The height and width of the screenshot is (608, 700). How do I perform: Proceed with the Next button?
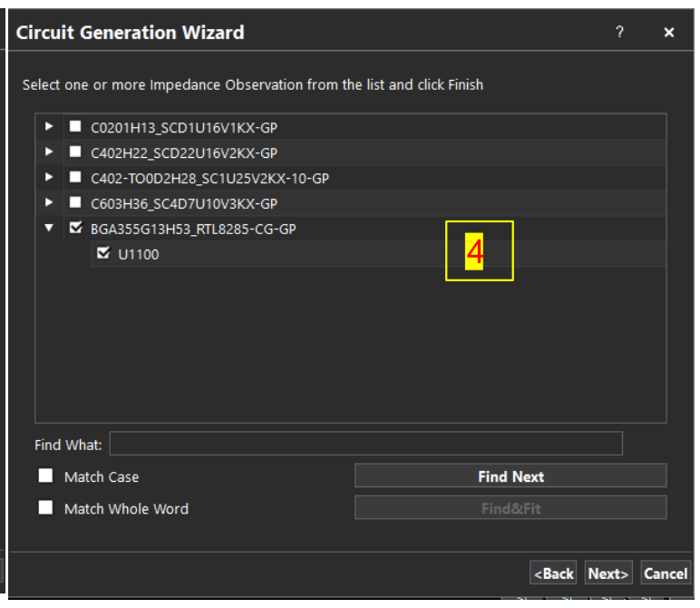[x=608, y=574]
